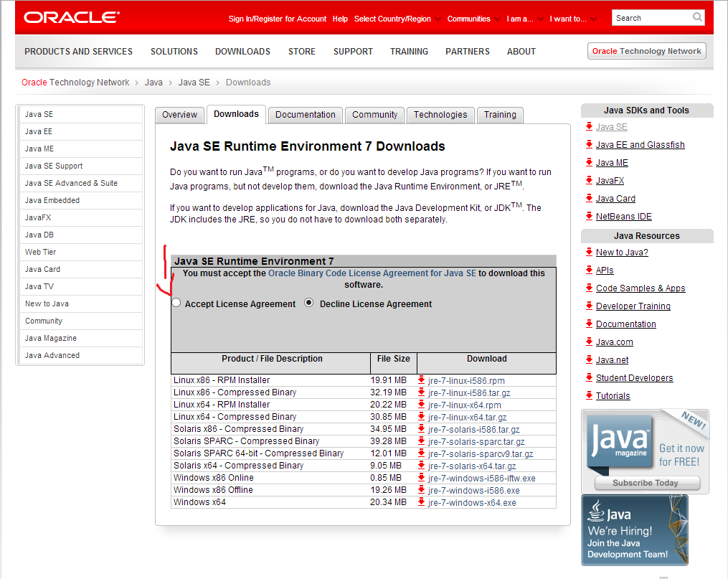Click the red arrow icon beside Student Developers
The image size is (728, 579).
pos(589,377)
